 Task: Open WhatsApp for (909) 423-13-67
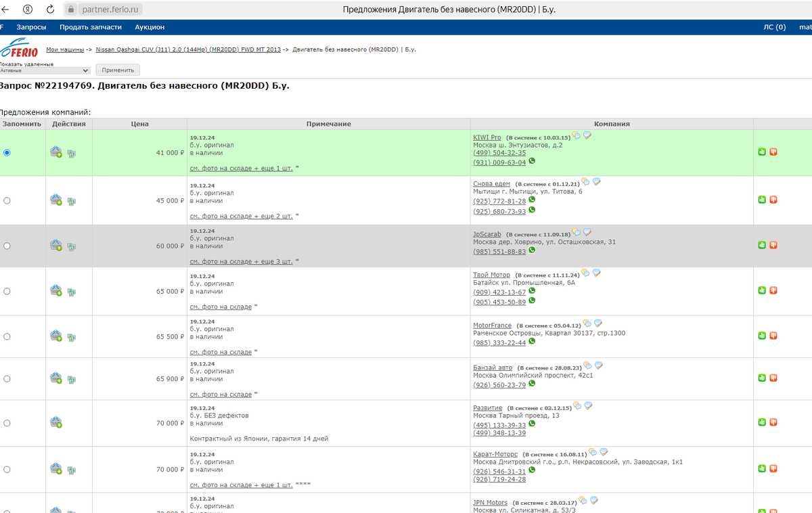point(532,290)
